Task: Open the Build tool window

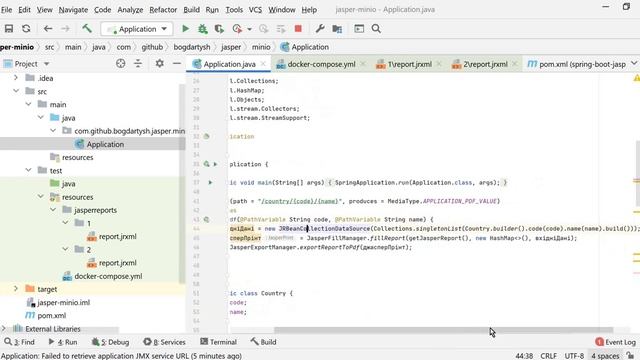Action: coord(263,342)
